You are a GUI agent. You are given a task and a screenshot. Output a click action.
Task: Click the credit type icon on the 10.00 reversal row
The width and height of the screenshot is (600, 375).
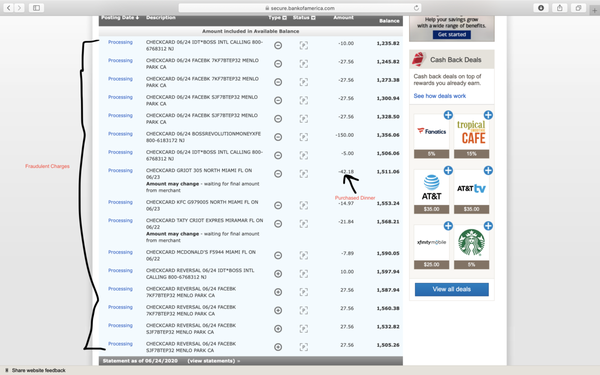[278, 274]
